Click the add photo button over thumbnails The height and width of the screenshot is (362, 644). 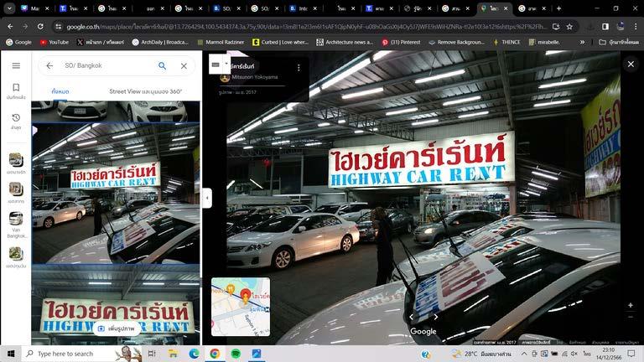click(117, 328)
